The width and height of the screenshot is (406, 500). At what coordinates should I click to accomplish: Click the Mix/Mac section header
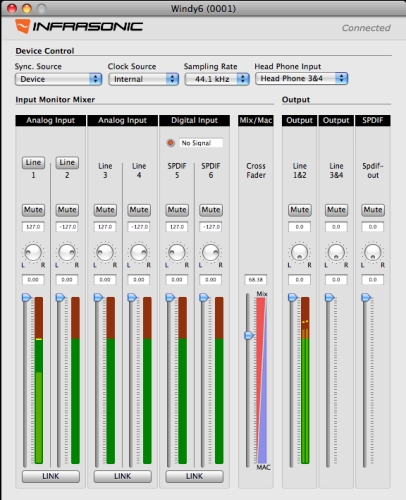coord(256,120)
